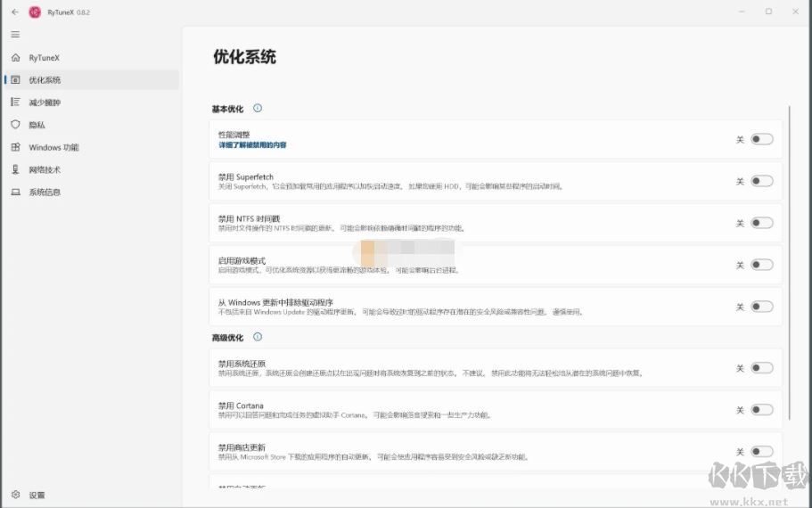Click the 禁用系统还原 title text

[242, 364]
